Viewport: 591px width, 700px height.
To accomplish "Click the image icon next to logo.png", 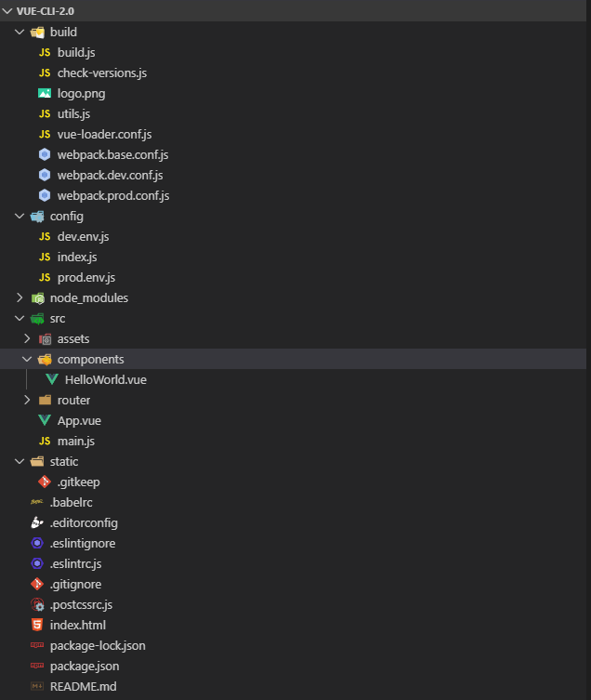I will (45, 94).
